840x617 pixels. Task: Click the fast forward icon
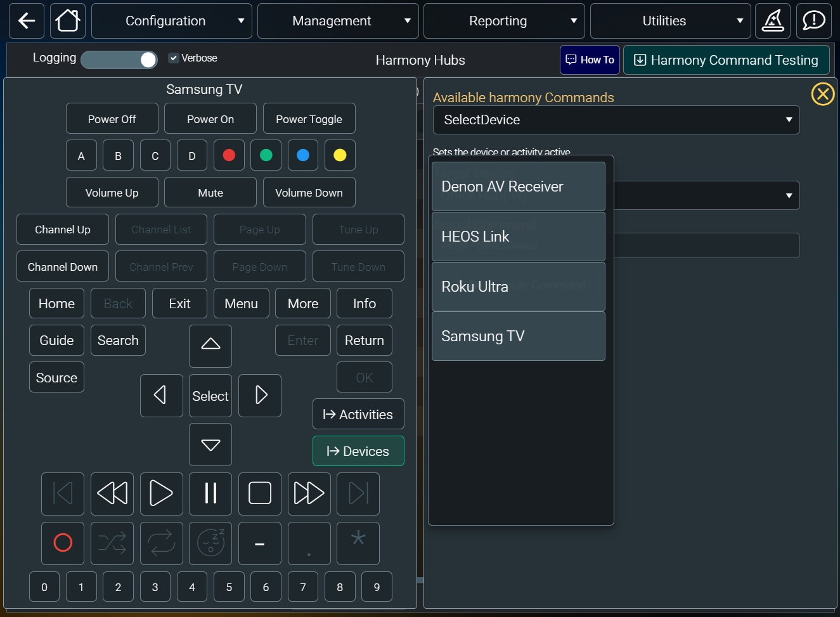pyautogui.click(x=309, y=494)
